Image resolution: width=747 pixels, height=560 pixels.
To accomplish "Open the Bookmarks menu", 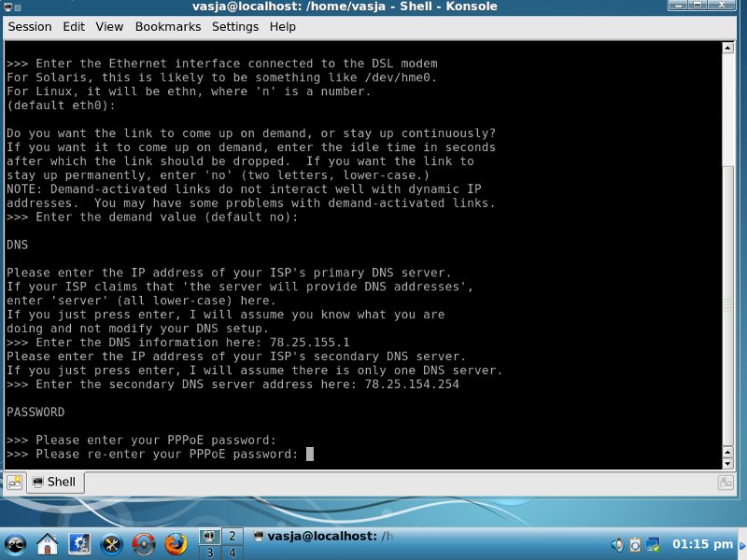I will coord(167,27).
